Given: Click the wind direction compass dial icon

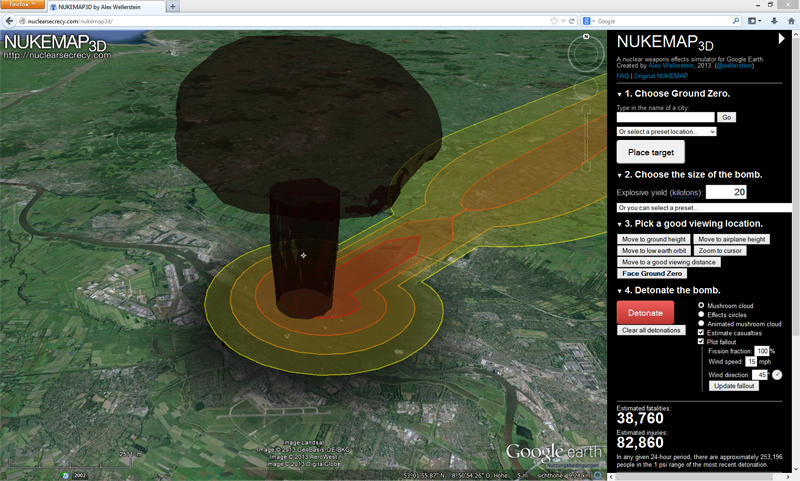Looking at the screenshot, I should click(777, 375).
